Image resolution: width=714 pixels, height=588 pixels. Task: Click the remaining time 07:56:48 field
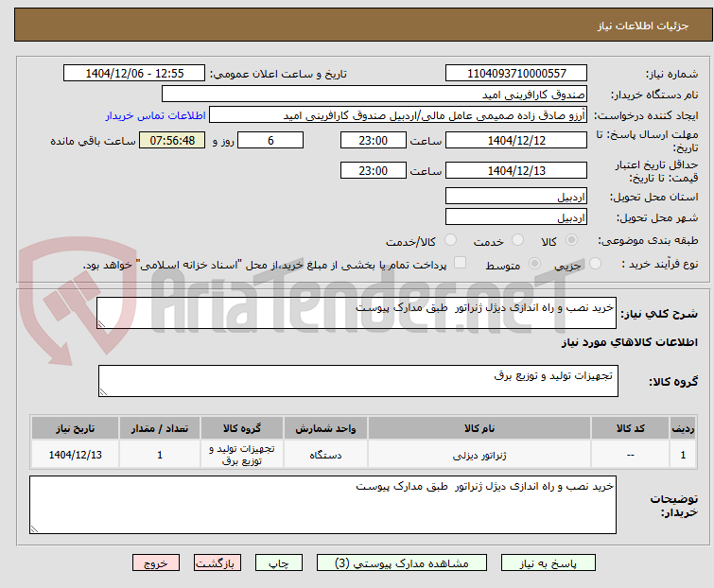(x=172, y=140)
